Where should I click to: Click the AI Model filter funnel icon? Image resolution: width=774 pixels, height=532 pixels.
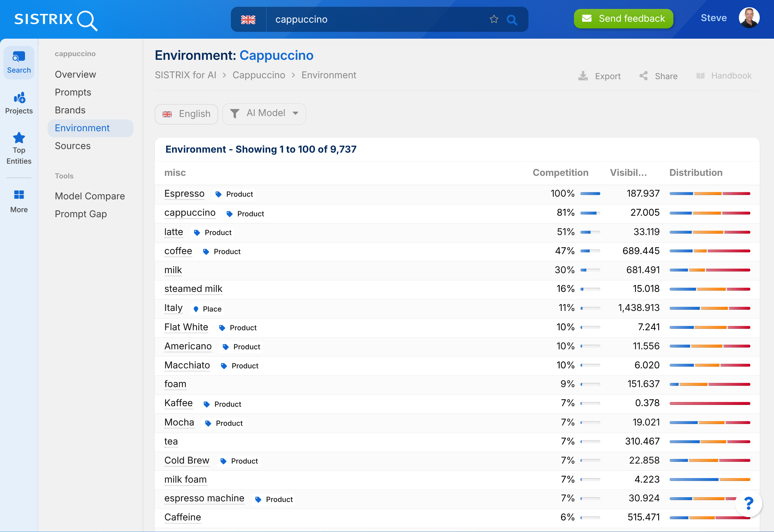pyautogui.click(x=235, y=114)
